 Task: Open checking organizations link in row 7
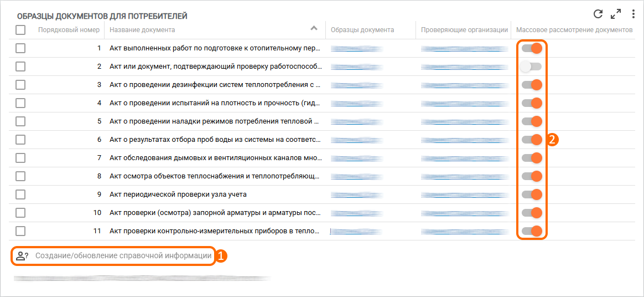(x=464, y=158)
